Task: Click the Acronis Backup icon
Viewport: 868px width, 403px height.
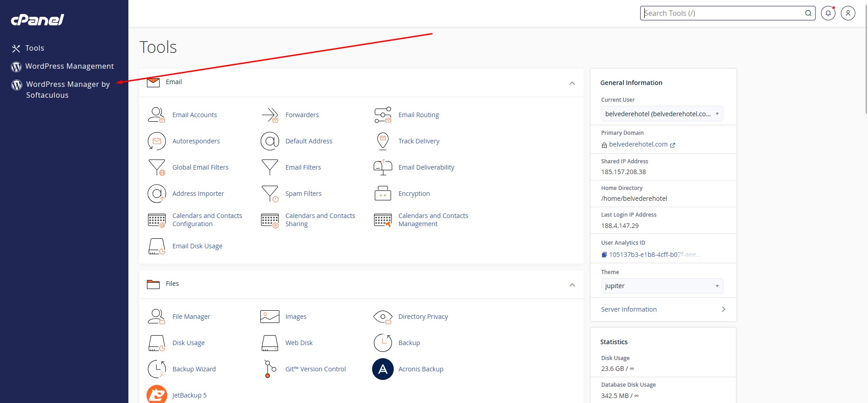Action: click(382, 369)
